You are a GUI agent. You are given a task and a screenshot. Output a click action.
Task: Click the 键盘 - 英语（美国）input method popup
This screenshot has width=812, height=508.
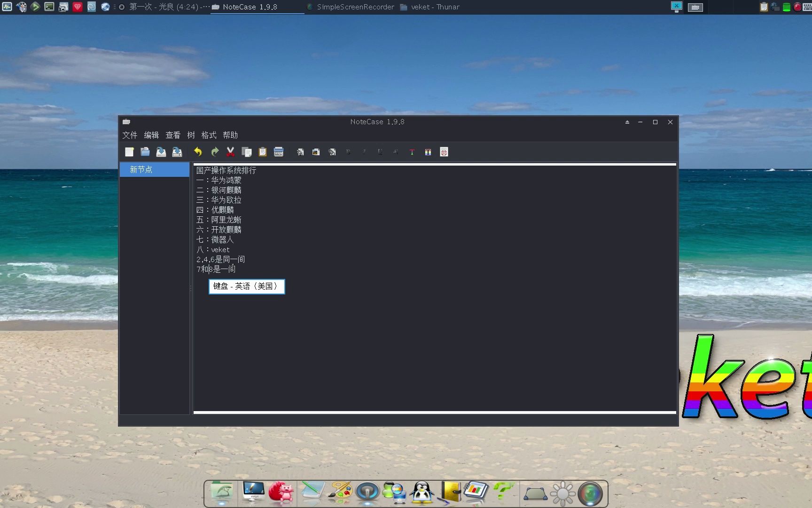247,286
